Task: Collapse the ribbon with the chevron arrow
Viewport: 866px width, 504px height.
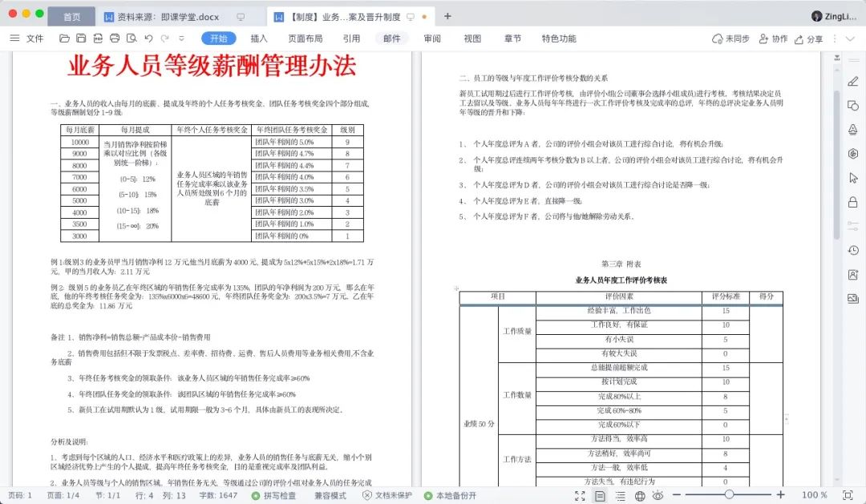Action: [x=851, y=38]
